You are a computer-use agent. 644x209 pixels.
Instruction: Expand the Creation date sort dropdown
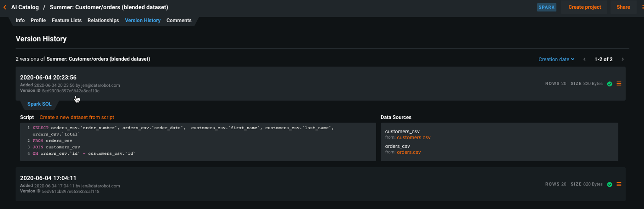coord(556,59)
